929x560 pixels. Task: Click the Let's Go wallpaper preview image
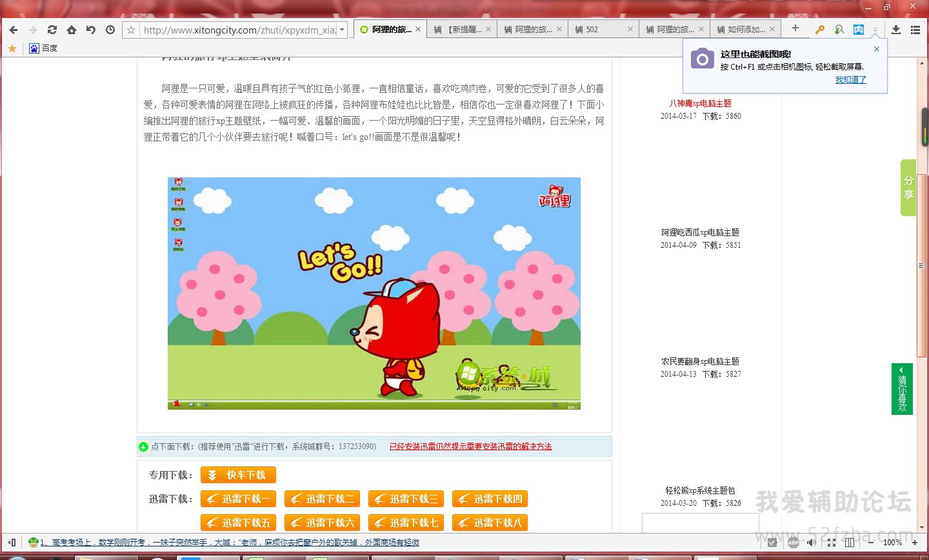click(374, 293)
